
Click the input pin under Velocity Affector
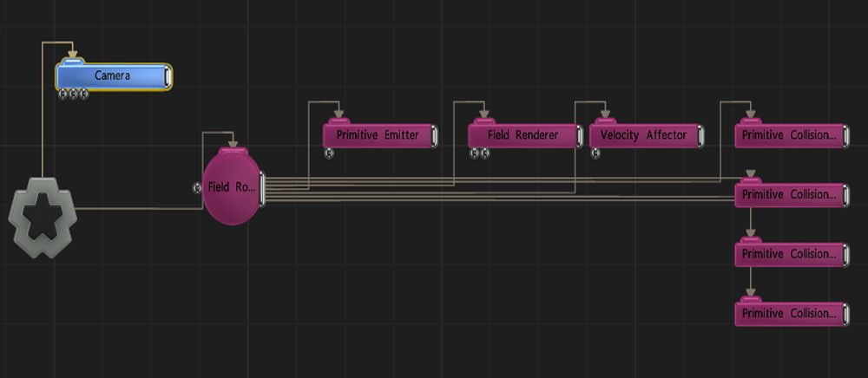tap(595, 153)
